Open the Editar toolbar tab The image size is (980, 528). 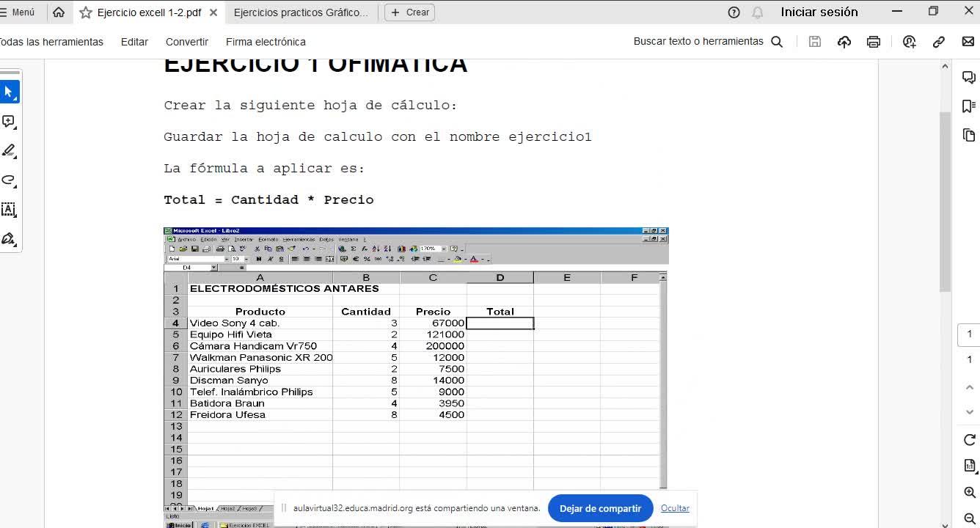pos(134,42)
